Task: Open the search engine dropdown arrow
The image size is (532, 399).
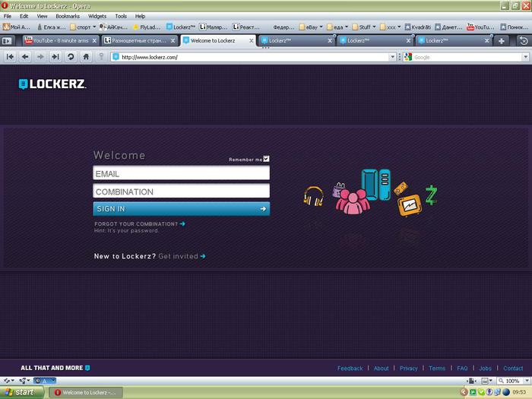Action: pyautogui.click(x=526, y=57)
